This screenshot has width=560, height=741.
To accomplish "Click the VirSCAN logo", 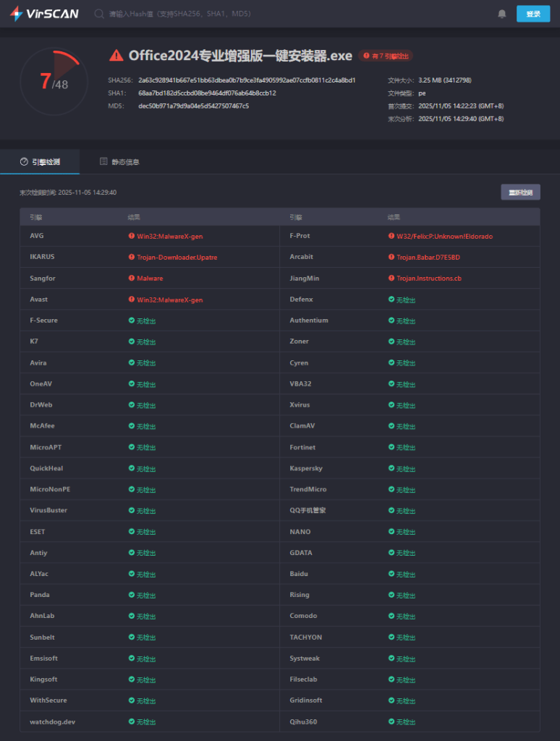I will click(44, 14).
